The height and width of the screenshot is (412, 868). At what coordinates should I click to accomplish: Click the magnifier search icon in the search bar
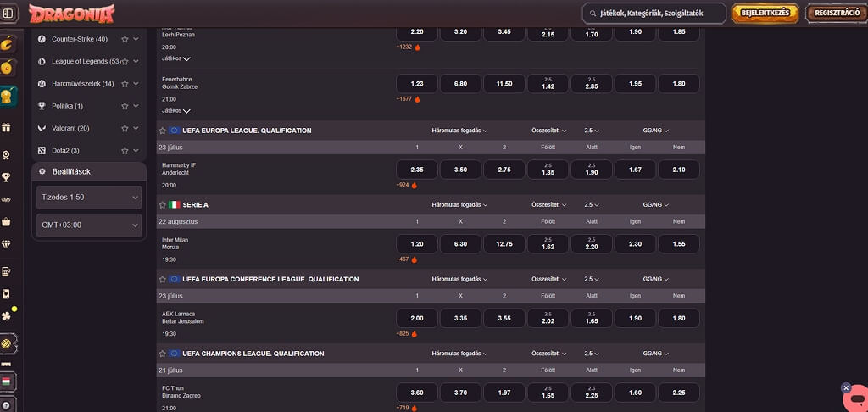click(593, 14)
